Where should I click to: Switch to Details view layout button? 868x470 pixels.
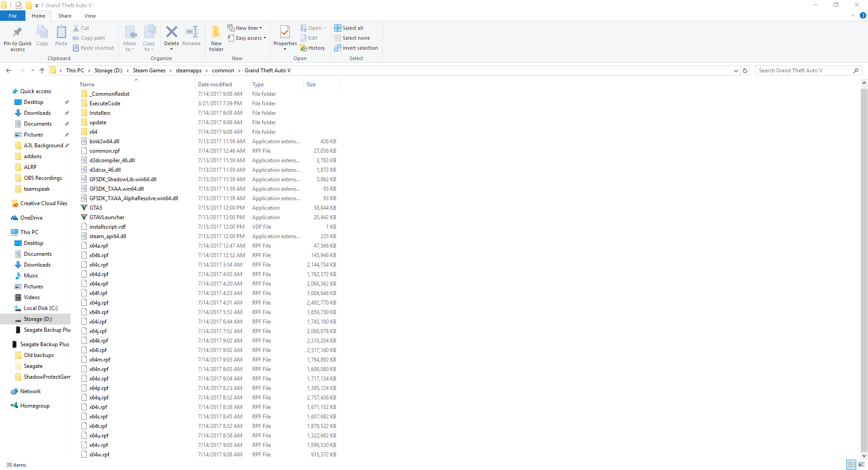(x=851, y=465)
